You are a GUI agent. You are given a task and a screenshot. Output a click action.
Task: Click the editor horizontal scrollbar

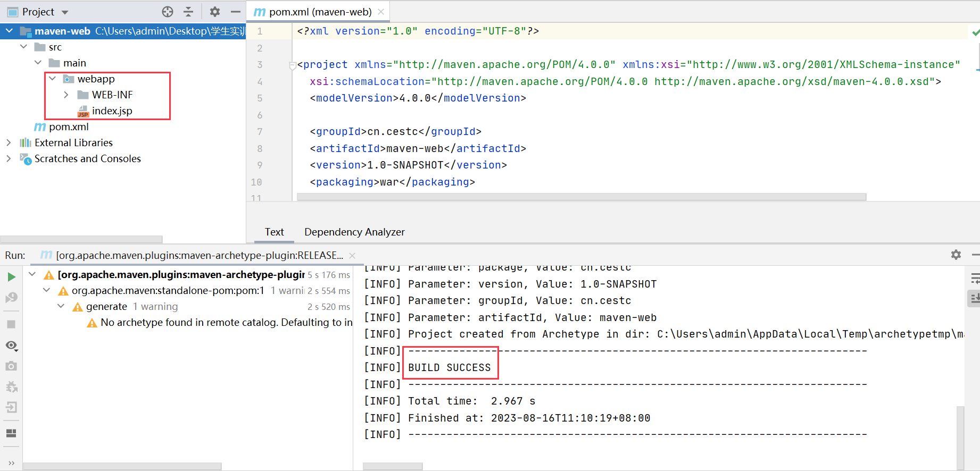(582, 197)
